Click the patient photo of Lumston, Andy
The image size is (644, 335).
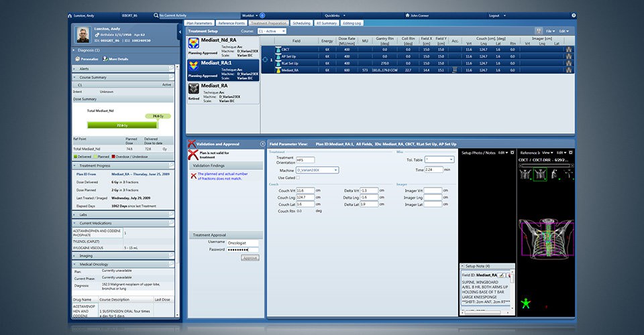coord(83,35)
